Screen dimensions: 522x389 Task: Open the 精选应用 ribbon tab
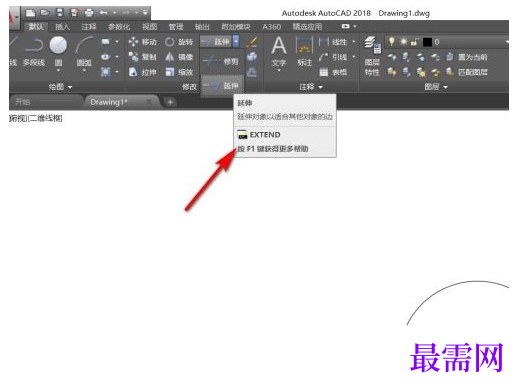coord(307,27)
